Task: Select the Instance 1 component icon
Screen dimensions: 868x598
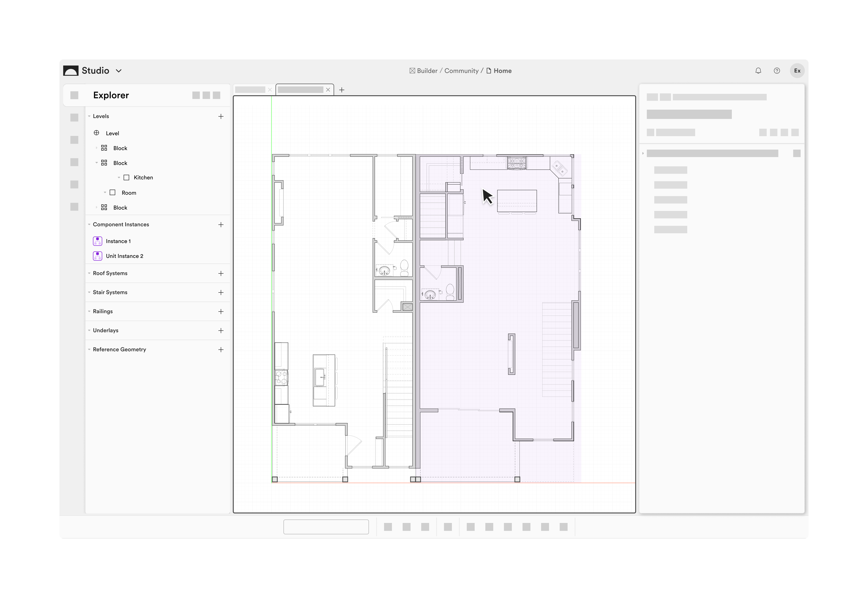Action: tap(97, 241)
